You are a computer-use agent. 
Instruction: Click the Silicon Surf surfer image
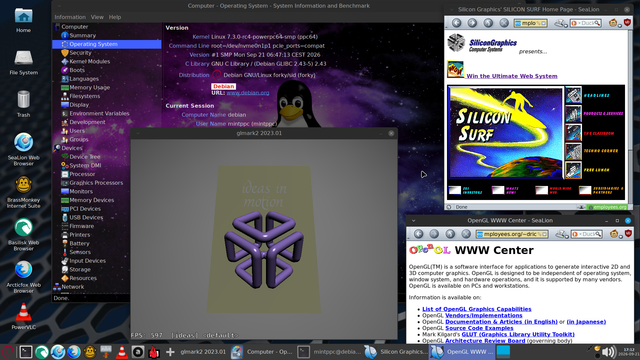coord(505,133)
